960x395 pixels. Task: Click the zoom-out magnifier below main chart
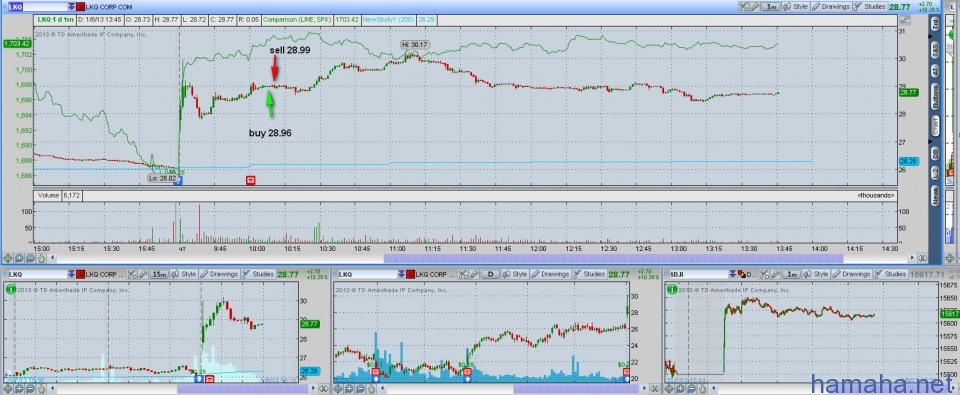pyautogui.click(x=30, y=258)
